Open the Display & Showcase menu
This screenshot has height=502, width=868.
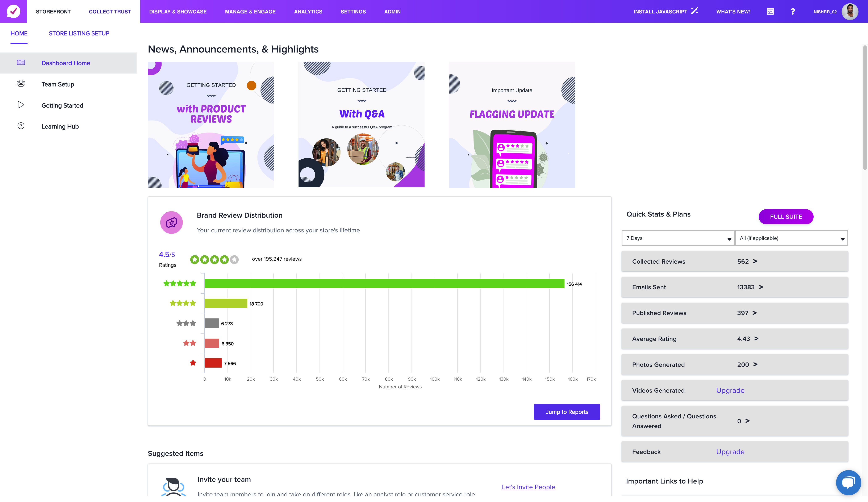coord(178,11)
